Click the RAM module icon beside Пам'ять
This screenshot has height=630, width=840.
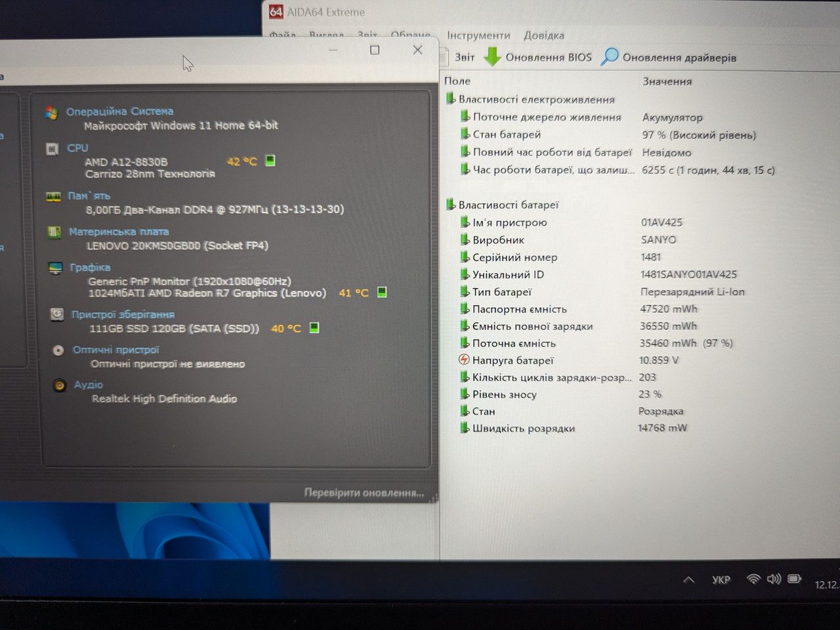(x=54, y=196)
